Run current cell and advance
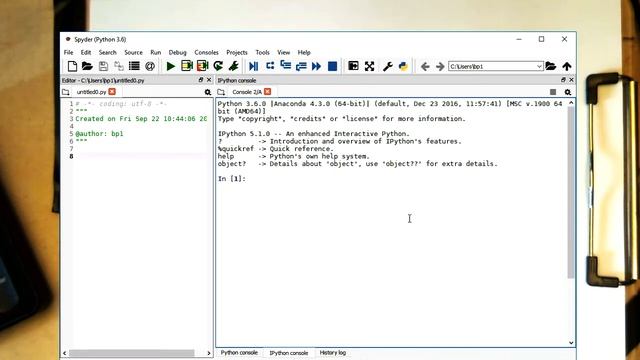Image resolution: width=640 pixels, height=360 pixels. 202,66
